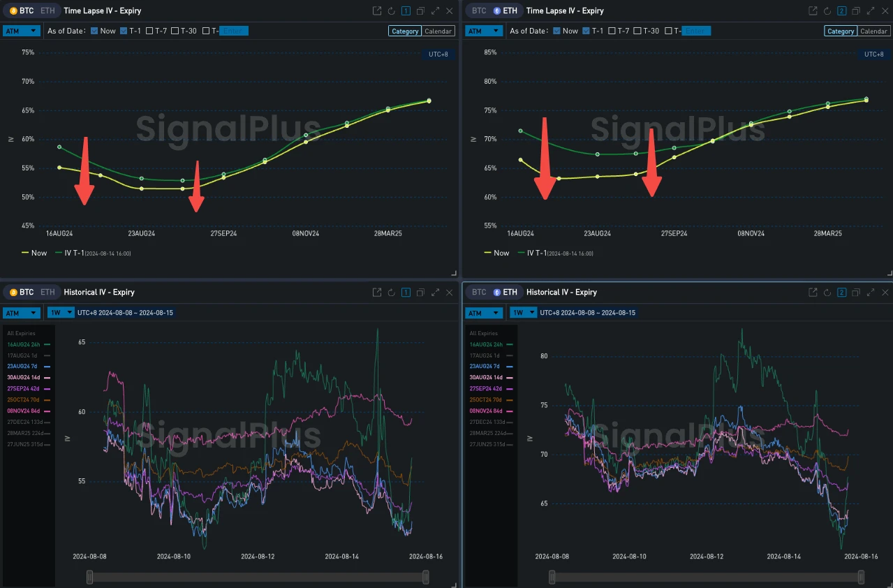This screenshot has width=893, height=588.
Task: Duplicate the ETH Time Lapse IV panel
Action: point(856,11)
